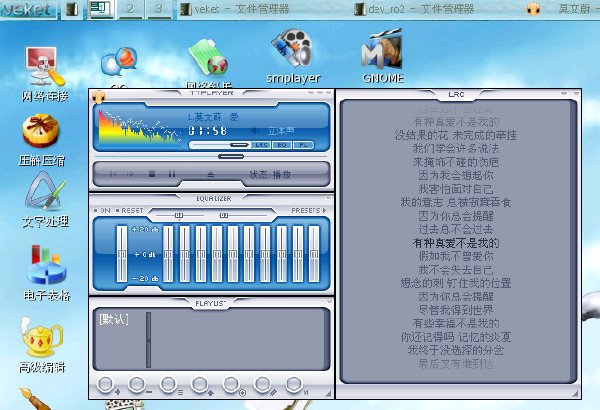Toggle the LRC lyrics window button
Viewport: 600px width, 410px height.
(261, 145)
